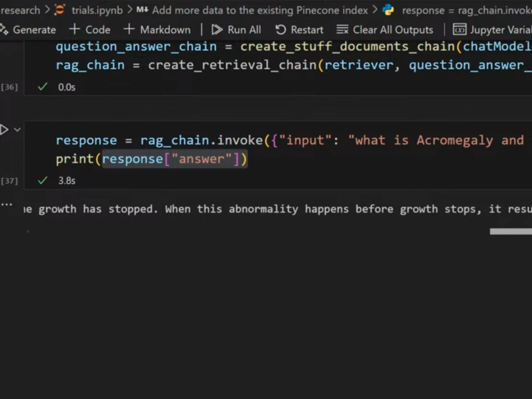
Task: Click the question_answer_chain code line
Action: pos(294,46)
